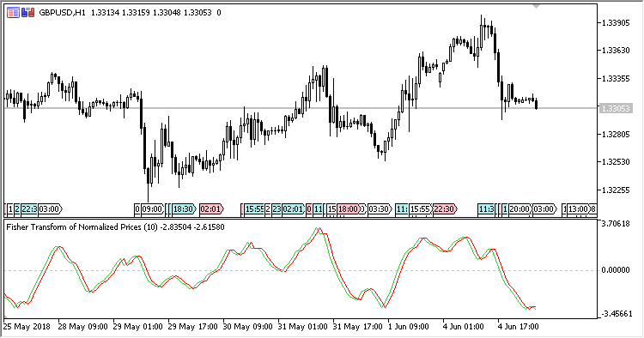644x338 pixels.
Task: Click the -3.45661 indicator scale value
Action: coord(617,314)
